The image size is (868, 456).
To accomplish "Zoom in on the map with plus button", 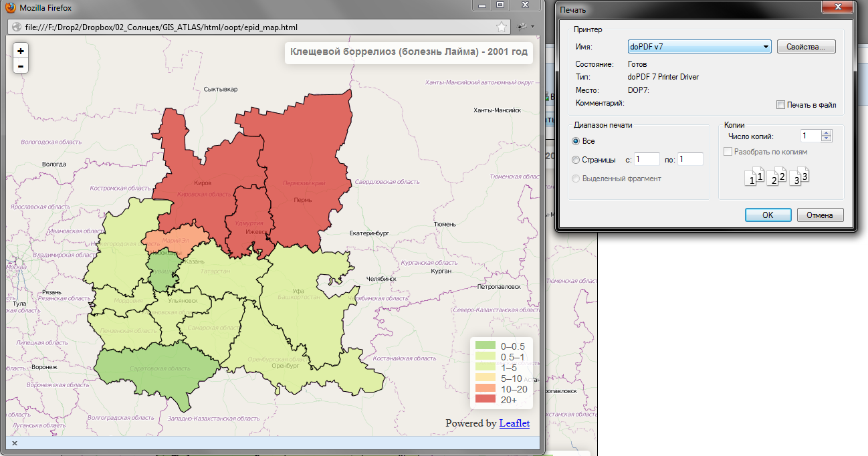I will 21,51.
